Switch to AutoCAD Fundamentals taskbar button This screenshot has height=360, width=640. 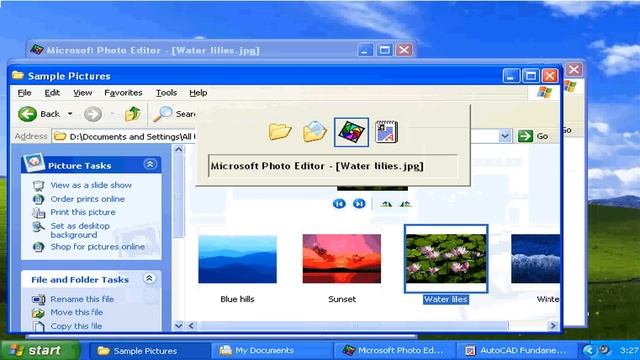(516, 351)
